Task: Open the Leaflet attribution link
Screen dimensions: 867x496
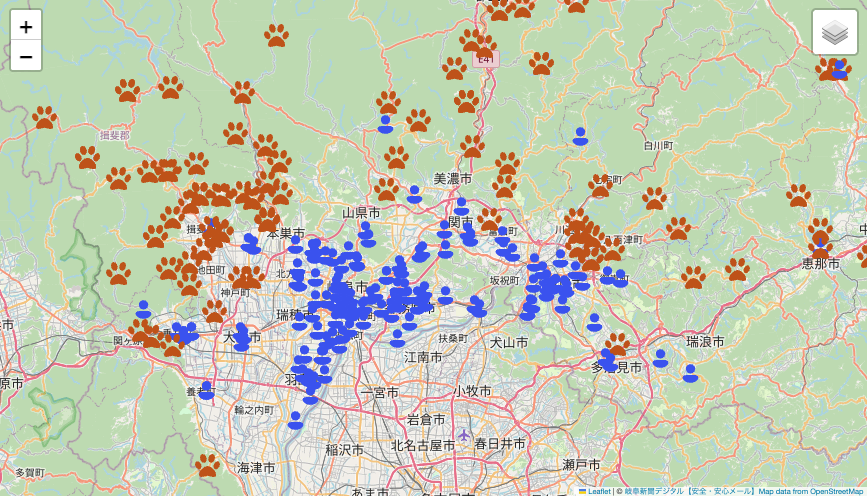Action: click(599, 491)
